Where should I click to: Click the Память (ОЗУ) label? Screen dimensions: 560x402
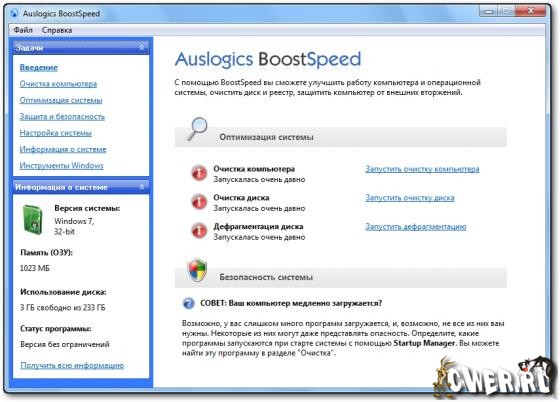(46, 253)
